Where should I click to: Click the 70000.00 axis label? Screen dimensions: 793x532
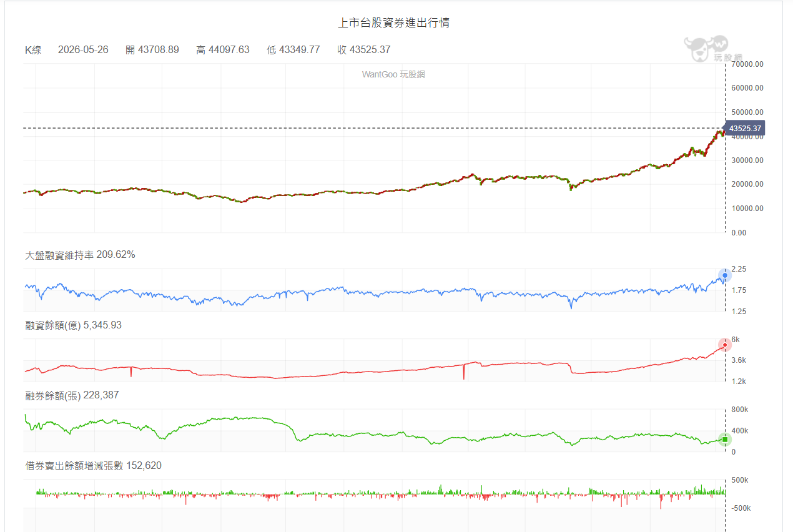coord(747,64)
